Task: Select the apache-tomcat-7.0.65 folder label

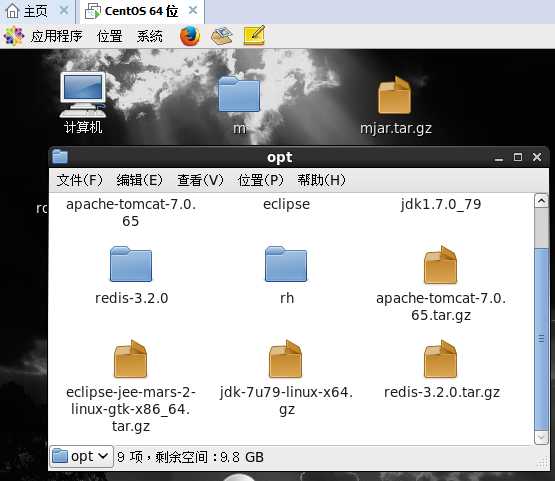Action: pos(131,213)
